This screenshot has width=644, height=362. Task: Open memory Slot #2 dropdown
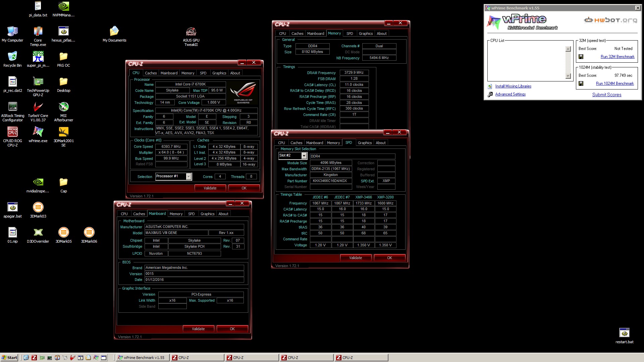(x=304, y=156)
